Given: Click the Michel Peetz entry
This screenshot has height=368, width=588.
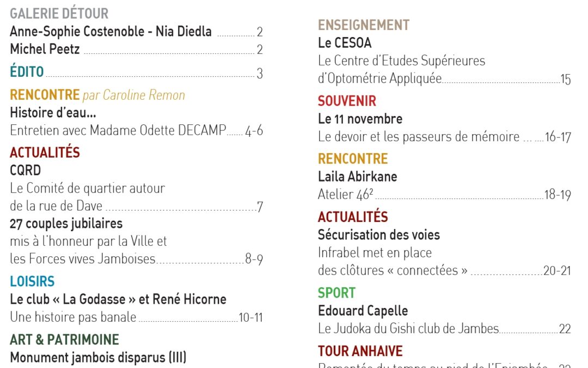Looking at the screenshot, I should (45, 49).
